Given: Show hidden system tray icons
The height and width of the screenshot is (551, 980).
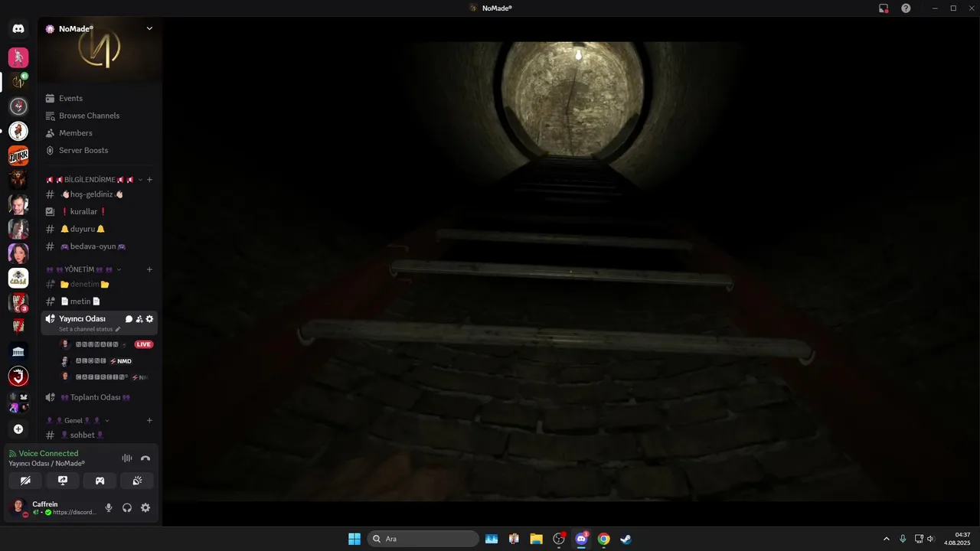Looking at the screenshot, I should click(x=887, y=539).
